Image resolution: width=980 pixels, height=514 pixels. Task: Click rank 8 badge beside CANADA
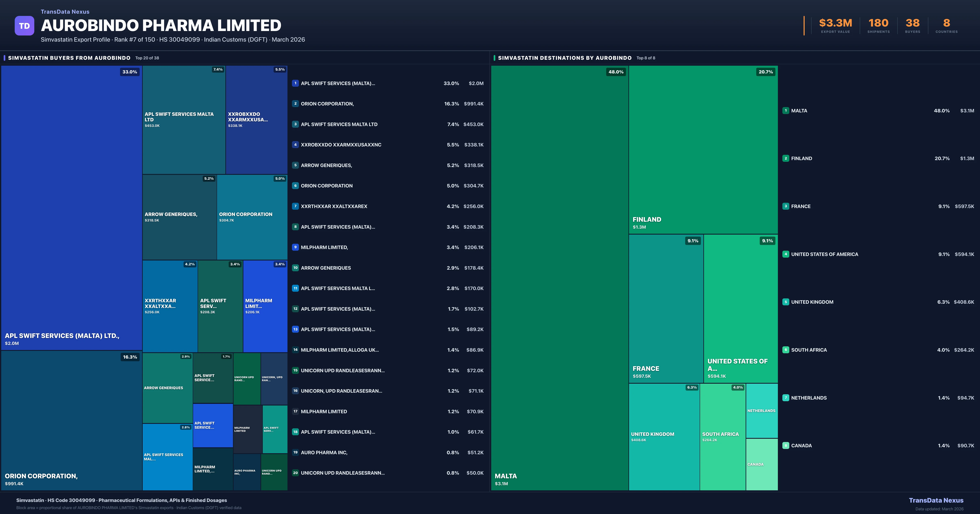[x=786, y=445]
